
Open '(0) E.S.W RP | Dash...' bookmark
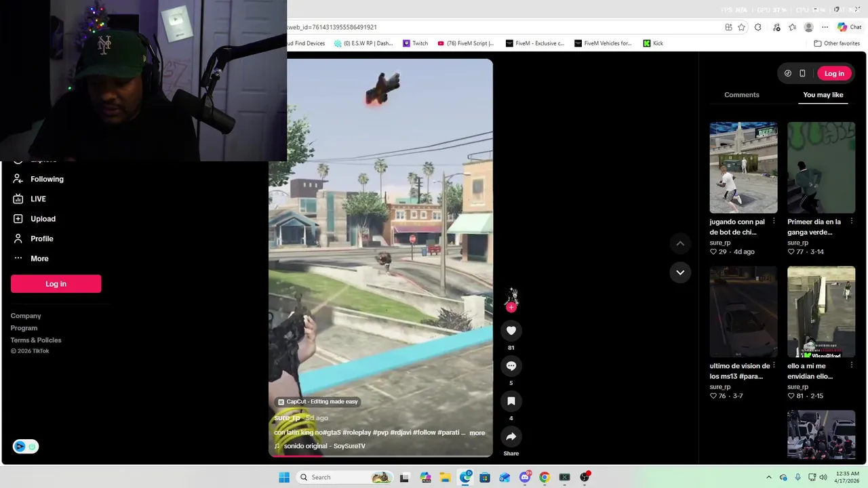[x=363, y=43]
